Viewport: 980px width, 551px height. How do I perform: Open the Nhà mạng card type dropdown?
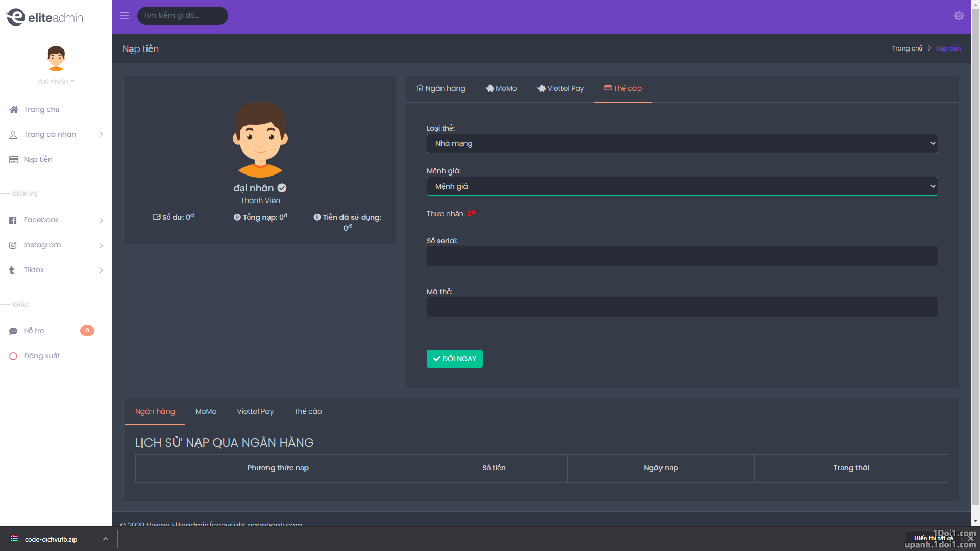tap(681, 143)
